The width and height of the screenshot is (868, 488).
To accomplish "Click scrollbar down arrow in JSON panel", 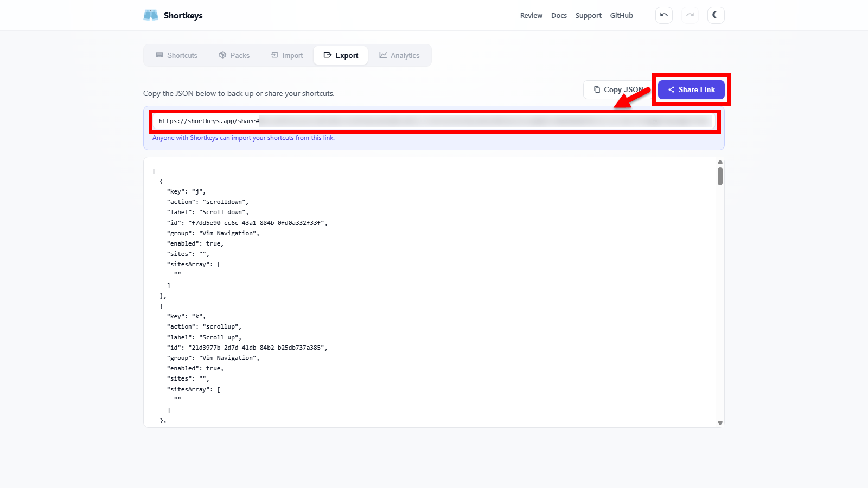I will 720,423.
